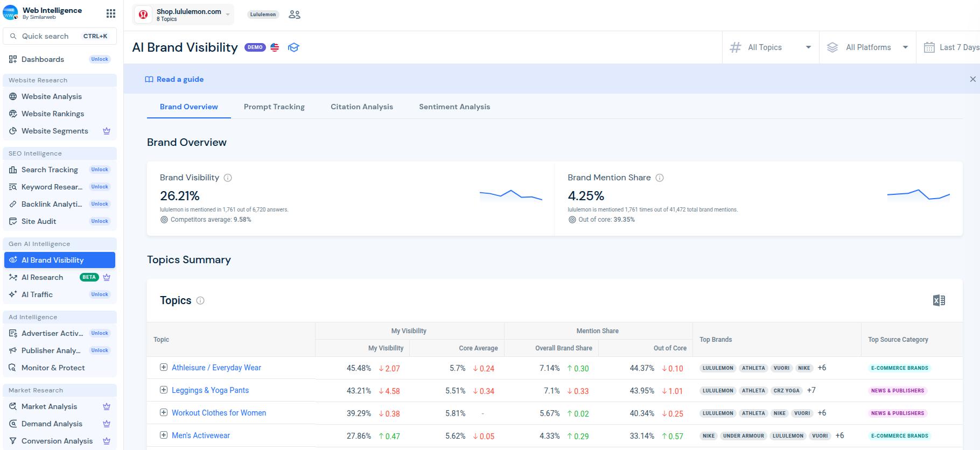Click the Unlock badge next to Search Tracking
The width and height of the screenshot is (980, 450).
click(100, 170)
